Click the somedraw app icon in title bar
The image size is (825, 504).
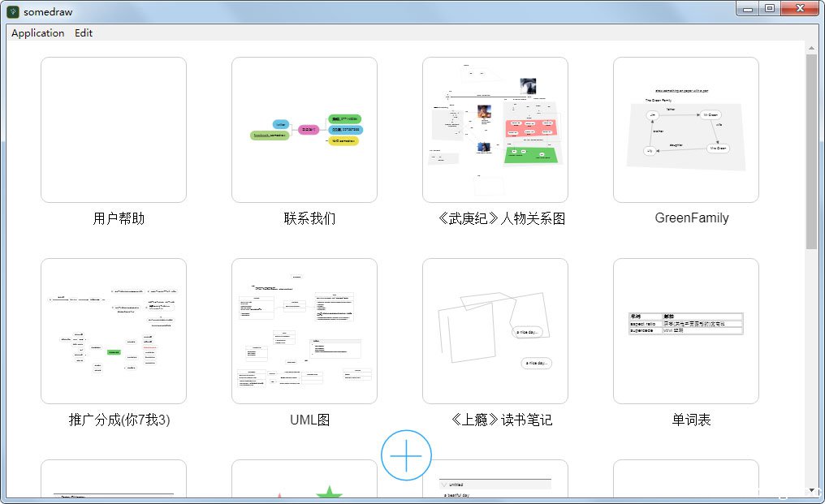(13, 11)
